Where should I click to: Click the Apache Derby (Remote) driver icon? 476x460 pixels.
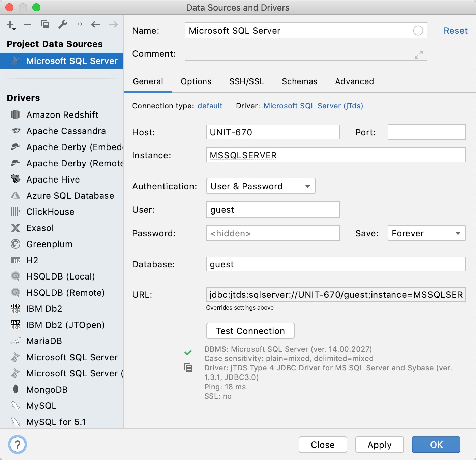pos(16,163)
